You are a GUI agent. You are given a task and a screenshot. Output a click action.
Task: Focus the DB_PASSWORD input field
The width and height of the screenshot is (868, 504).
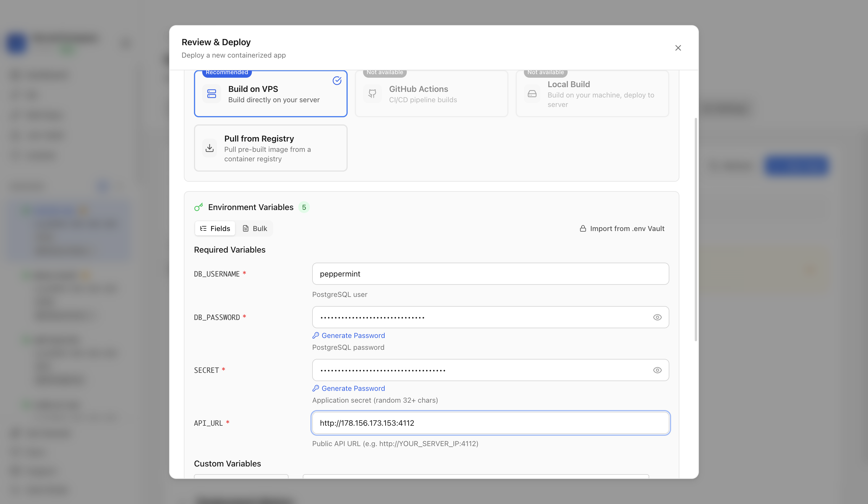click(490, 317)
